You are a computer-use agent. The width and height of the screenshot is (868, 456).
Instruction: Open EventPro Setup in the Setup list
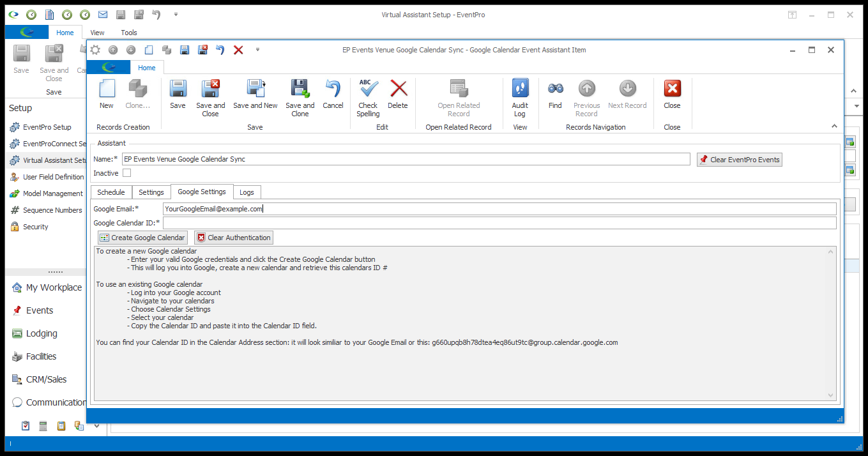(x=46, y=127)
